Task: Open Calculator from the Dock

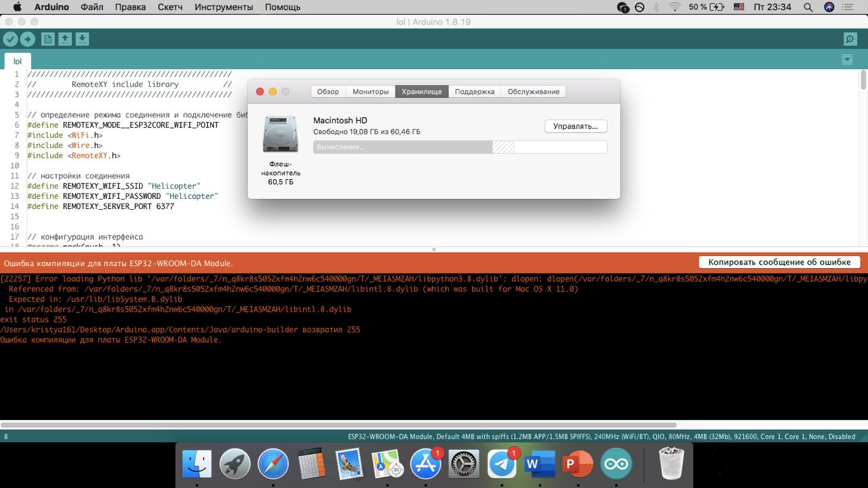Action: point(311,465)
